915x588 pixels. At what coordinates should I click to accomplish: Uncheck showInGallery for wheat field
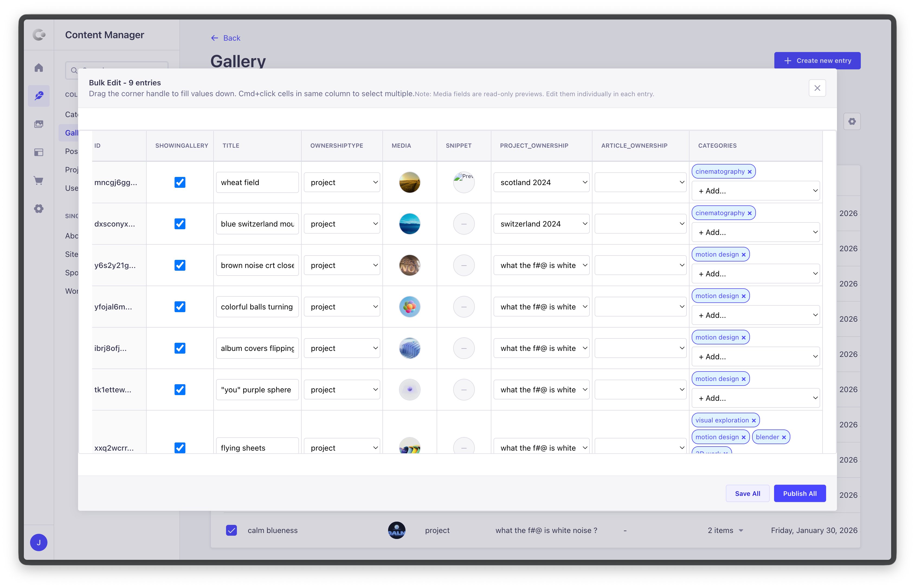pos(180,183)
